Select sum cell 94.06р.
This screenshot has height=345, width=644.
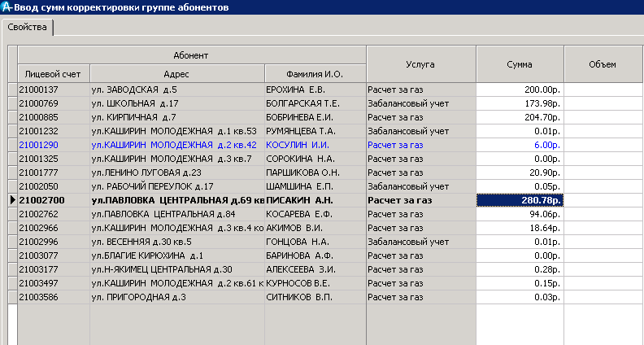[520, 214]
